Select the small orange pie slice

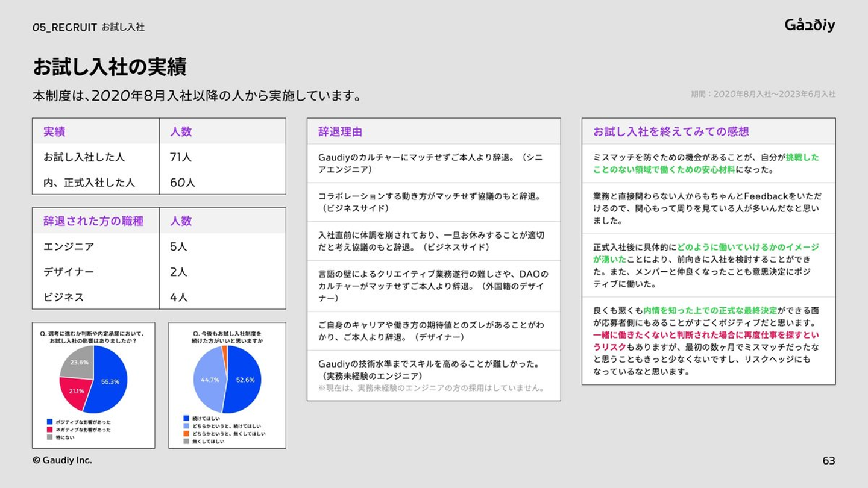[224, 351]
